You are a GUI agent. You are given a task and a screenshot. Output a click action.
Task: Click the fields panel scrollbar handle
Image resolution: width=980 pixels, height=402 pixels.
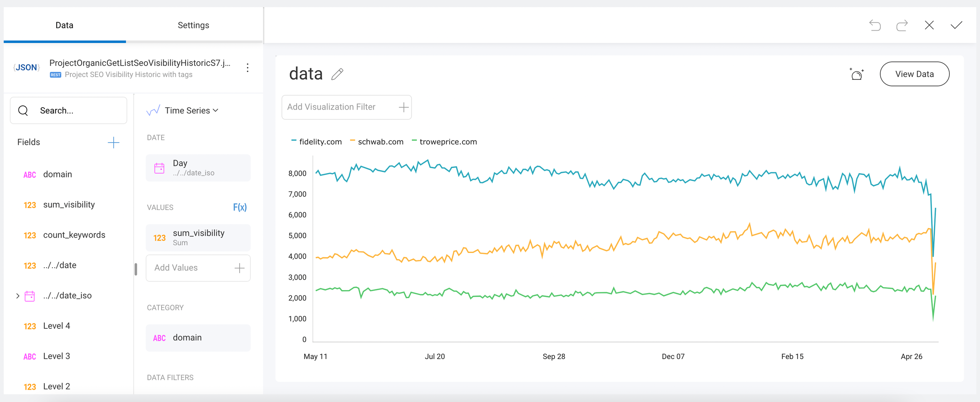pyautogui.click(x=136, y=269)
